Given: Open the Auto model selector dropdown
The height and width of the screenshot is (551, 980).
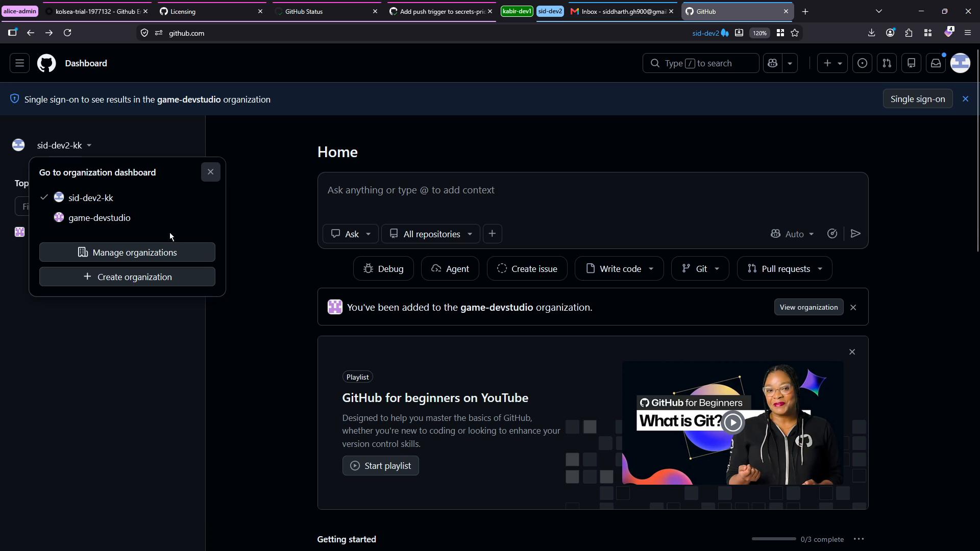Looking at the screenshot, I should (792, 234).
